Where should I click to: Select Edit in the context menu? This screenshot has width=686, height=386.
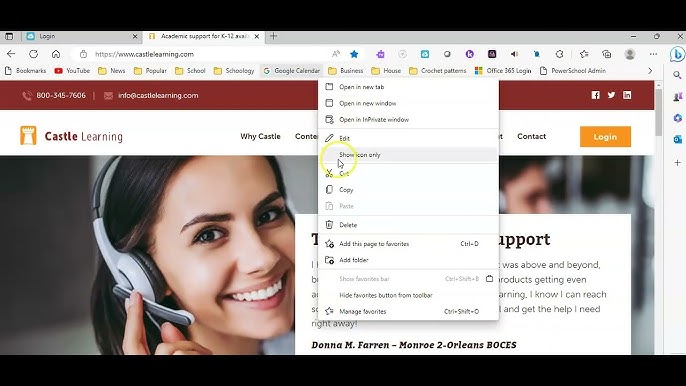click(408, 138)
